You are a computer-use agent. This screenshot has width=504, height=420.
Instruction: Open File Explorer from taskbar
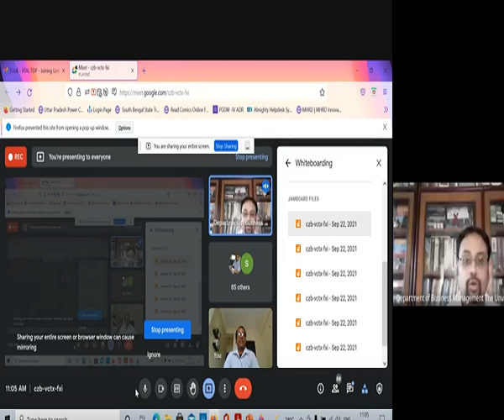(168, 417)
